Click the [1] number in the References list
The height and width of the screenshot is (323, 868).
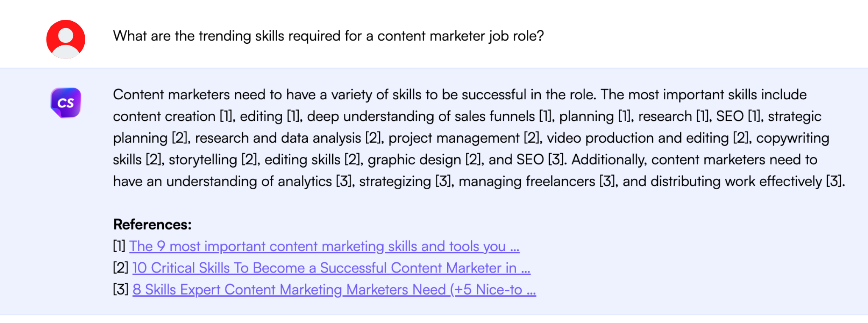tap(119, 247)
